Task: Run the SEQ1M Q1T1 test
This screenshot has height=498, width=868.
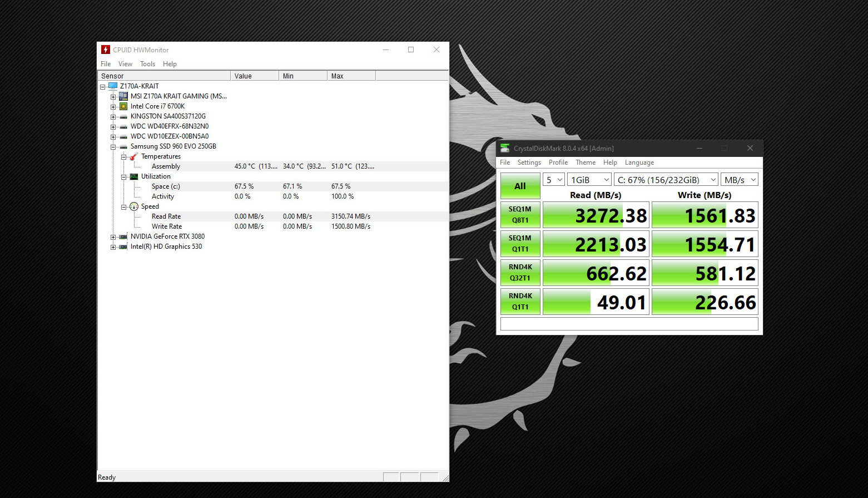Action: [520, 244]
